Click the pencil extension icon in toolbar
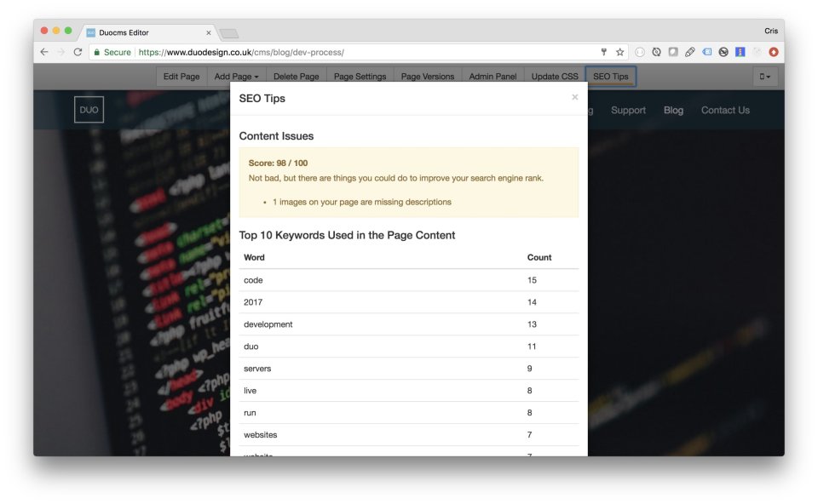Viewport: 818px width, 504px height. pos(689,51)
